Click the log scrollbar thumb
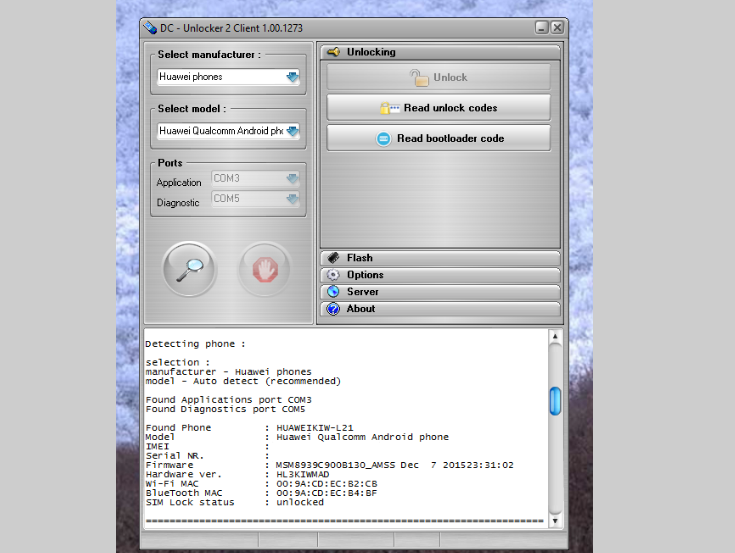The width and height of the screenshot is (735, 553). pyautogui.click(x=555, y=401)
